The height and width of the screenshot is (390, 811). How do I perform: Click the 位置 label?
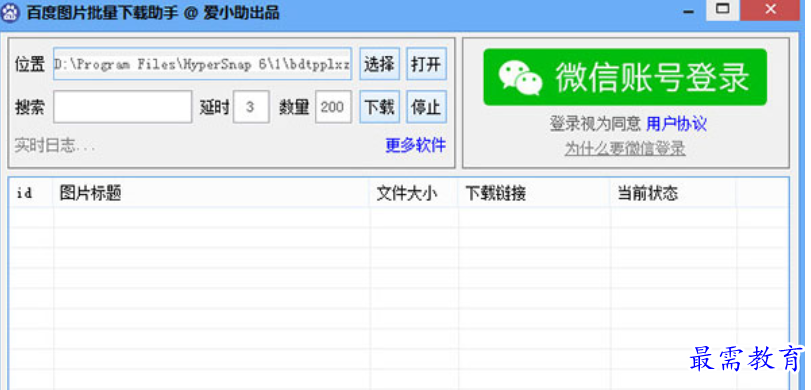(29, 64)
